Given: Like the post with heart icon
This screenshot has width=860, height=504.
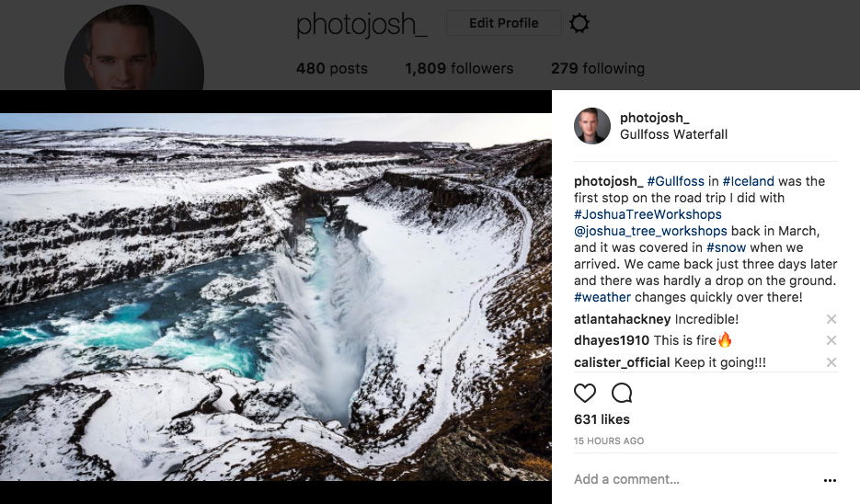Looking at the screenshot, I should click(585, 394).
